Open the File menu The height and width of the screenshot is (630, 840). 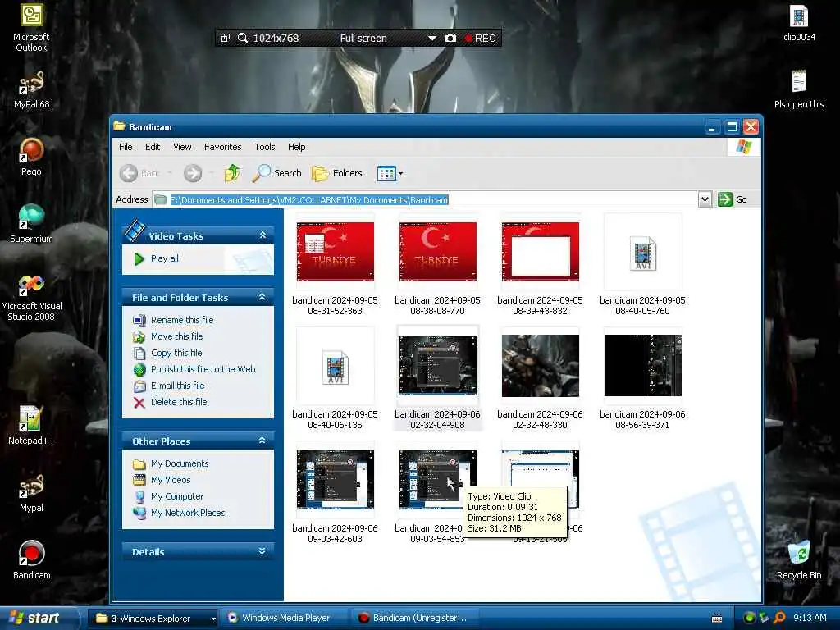point(126,147)
